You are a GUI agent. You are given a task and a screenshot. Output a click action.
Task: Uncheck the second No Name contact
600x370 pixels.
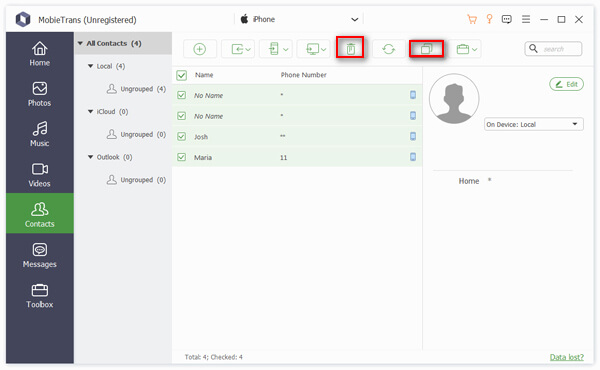181,116
